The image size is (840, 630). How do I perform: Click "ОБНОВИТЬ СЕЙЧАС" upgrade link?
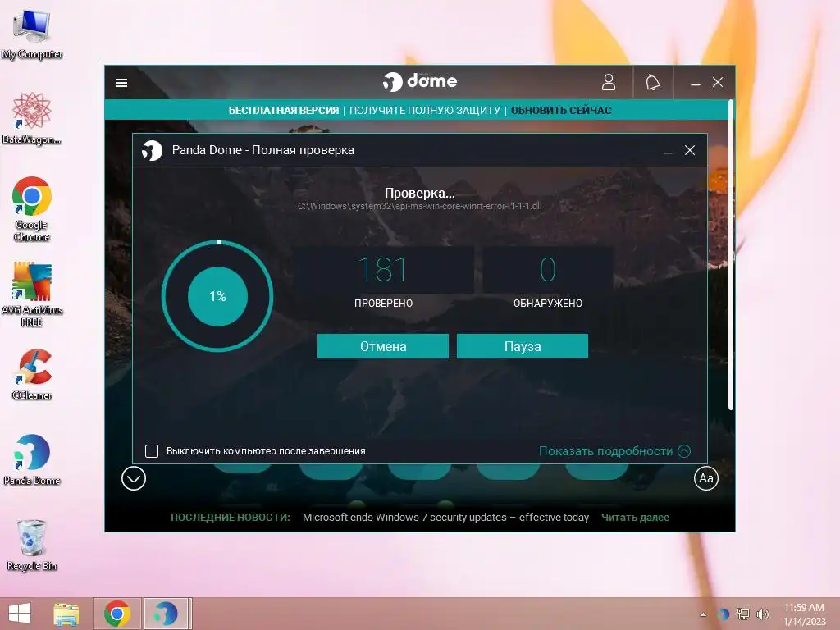(561, 111)
